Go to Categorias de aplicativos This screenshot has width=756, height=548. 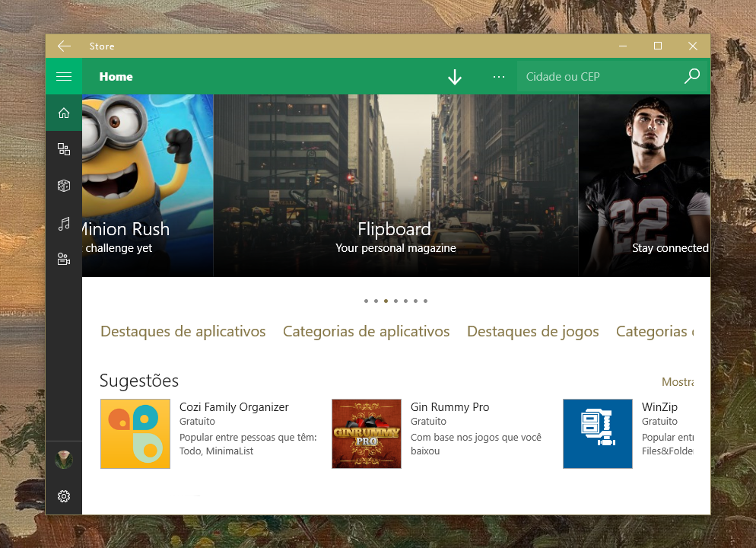pyautogui.click(x=366, y=331)
